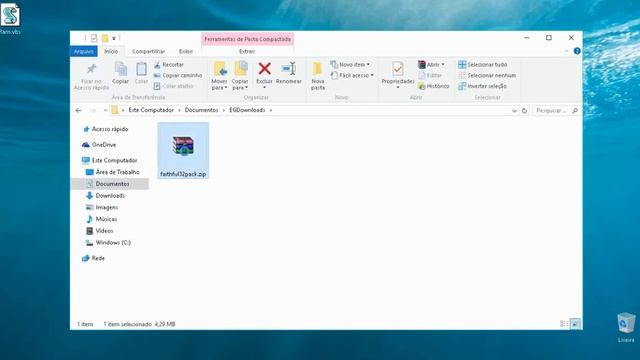Viewport: 640px width, 360px height.
Task: Select the faithful32pack.zip file
Action: click(x=183, y=151)
